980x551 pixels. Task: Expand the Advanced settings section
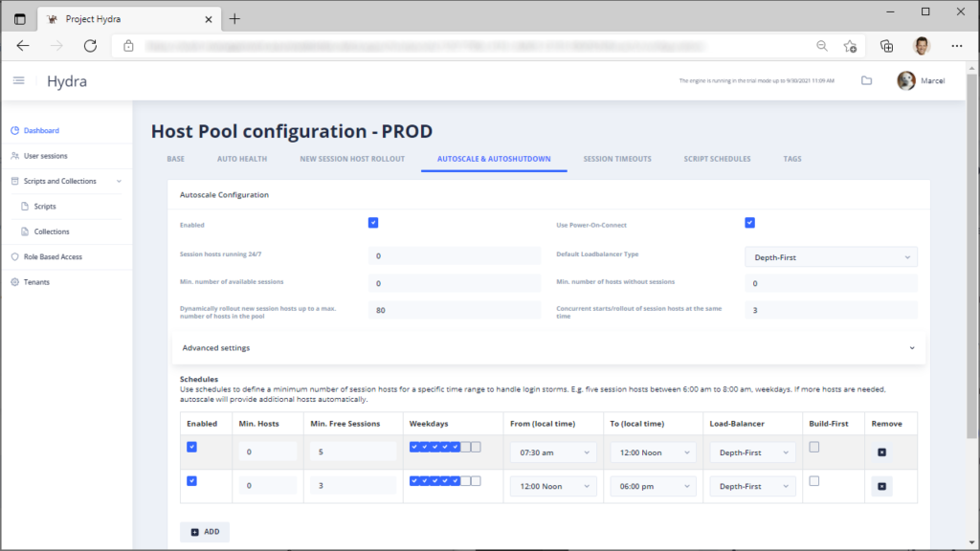coord(548,348)
